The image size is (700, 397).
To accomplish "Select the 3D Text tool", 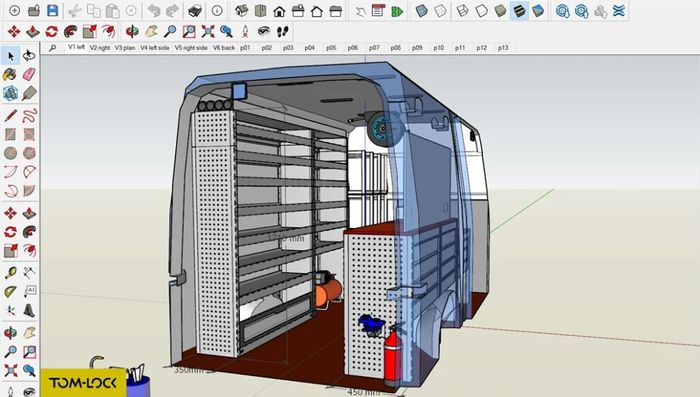I will tap(29, 310).
